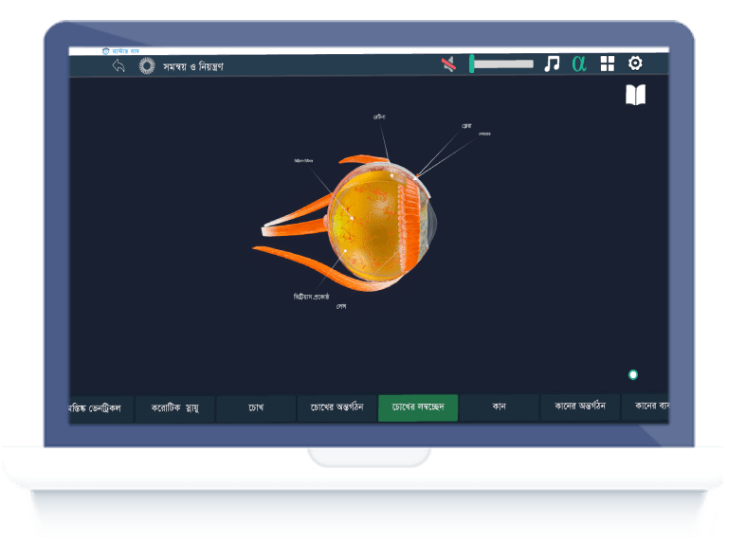The height and width of the screenshot is (560, 746).
Task: Switch to the কান tab
Action: point(499,408)
